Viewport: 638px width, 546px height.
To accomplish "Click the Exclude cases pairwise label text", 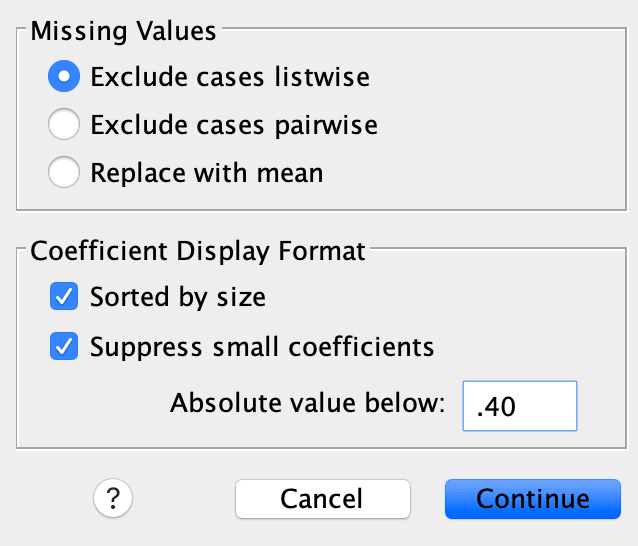I will tap(234, 124).
